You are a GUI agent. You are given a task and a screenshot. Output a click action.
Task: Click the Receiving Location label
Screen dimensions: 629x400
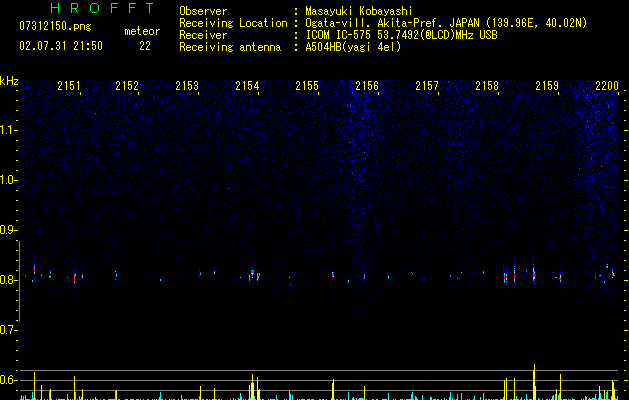233,23
